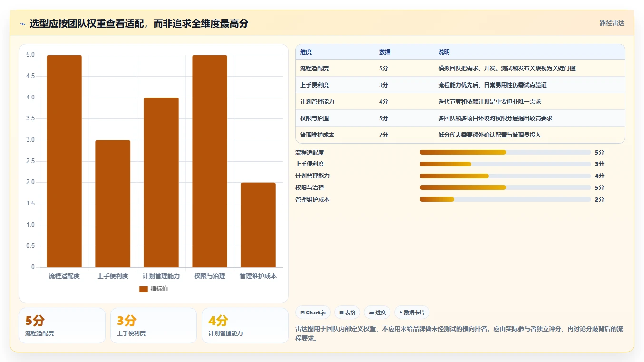Click description 迭代节奏和依赖计划是重要但非唯一需求
Viewport: 644px width, 362px height.
[x=489, y=102]
